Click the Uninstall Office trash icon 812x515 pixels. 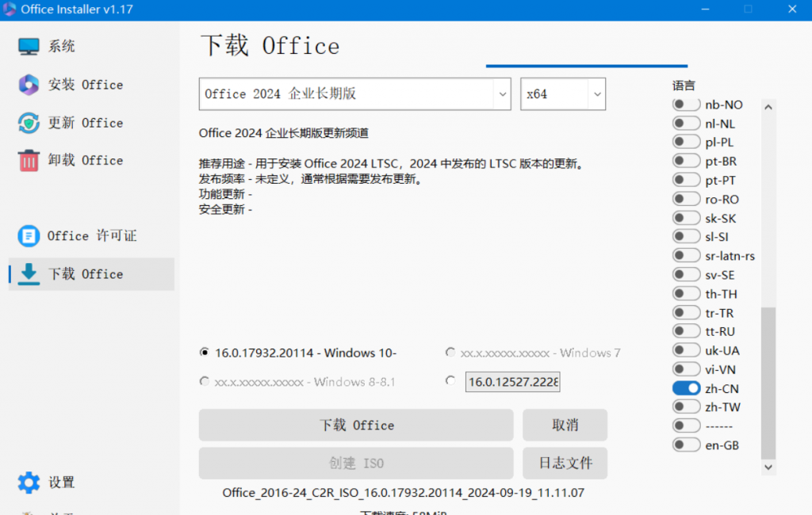(29, 161)
